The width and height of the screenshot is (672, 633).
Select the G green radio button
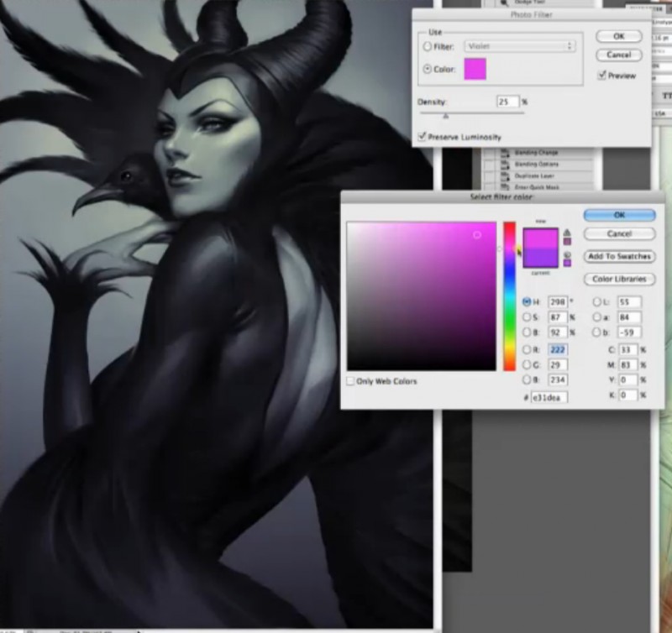click(527, 365)
